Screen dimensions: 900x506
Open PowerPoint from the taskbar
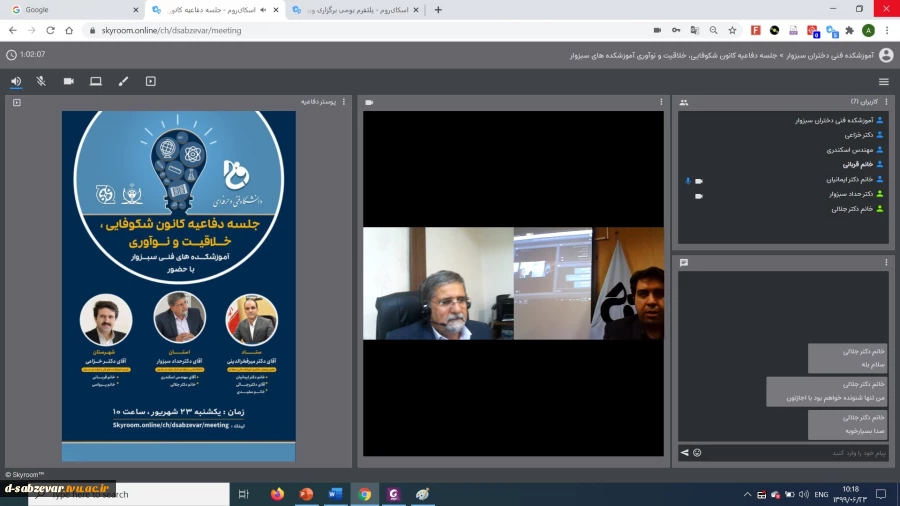[307, 494]
